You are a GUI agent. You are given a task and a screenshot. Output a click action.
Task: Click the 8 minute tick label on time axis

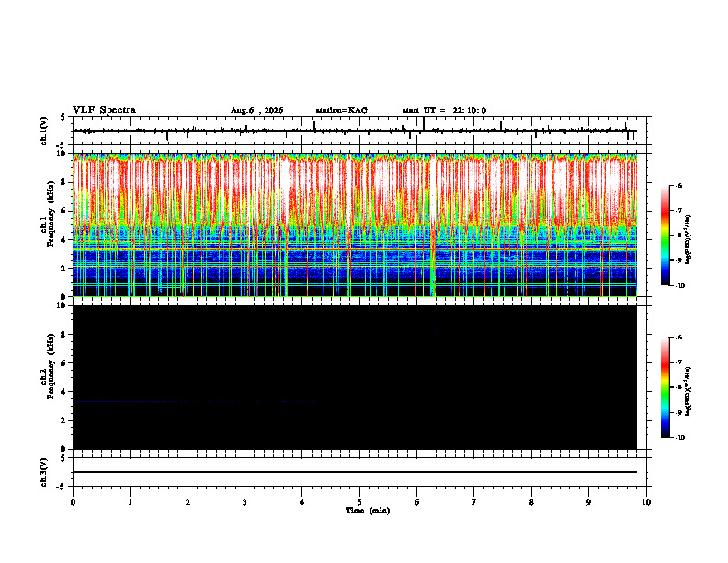coord(531,502)
